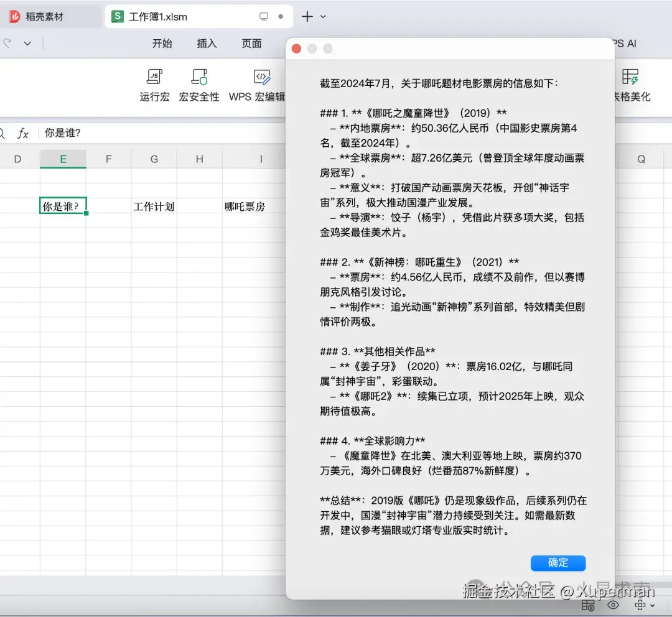Image resolution: width=672 pixels, height=617 pixels.
Task: Click the table beautify (表格美化) icon
Action: [630, 77]
